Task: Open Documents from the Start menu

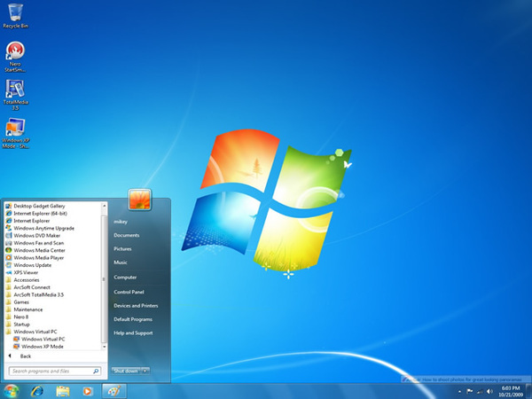Action: (x=127, y=235)
